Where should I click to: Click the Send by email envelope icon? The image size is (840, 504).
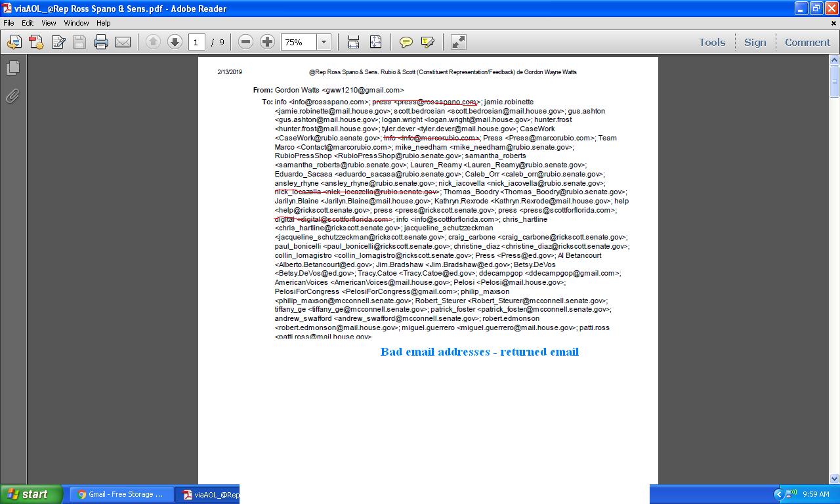pyautogui.click(x=123, y=42)
